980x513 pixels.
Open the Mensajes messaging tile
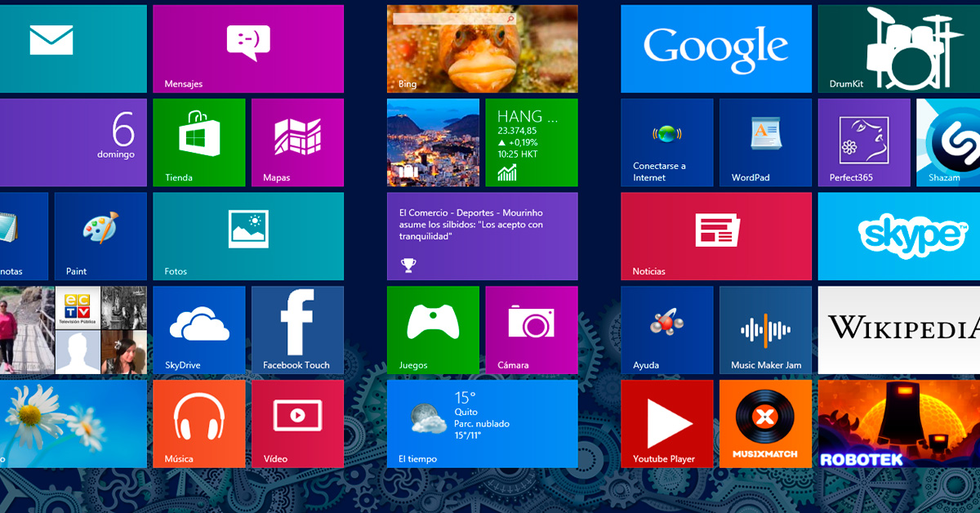(x=247, y=48)
